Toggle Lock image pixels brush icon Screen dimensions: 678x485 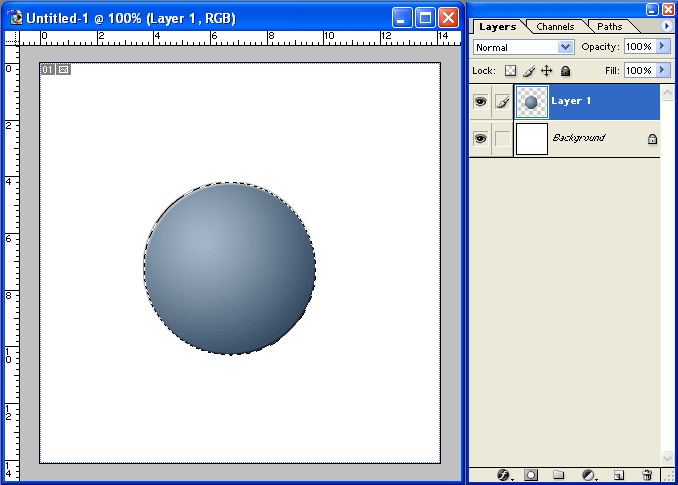click(x=529, y=70)
